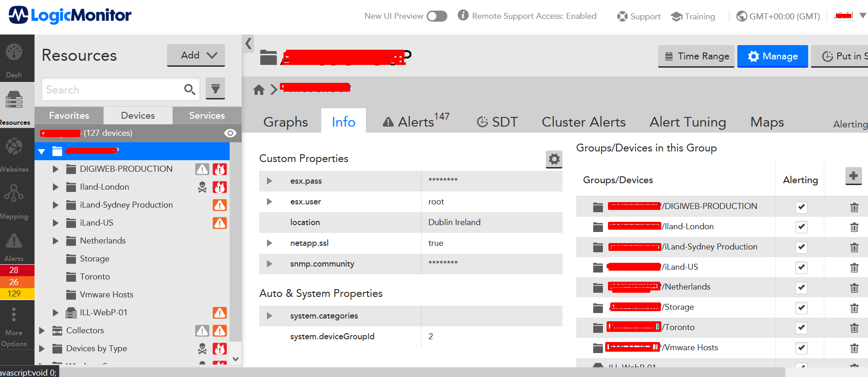Click the Time Range button

pyautogui.click(x=696, y=56)
